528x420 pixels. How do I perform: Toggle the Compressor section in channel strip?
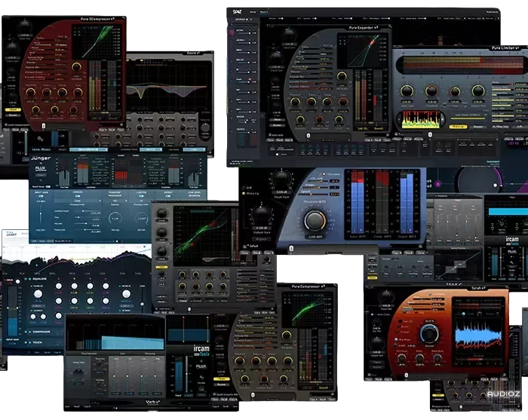30,332
